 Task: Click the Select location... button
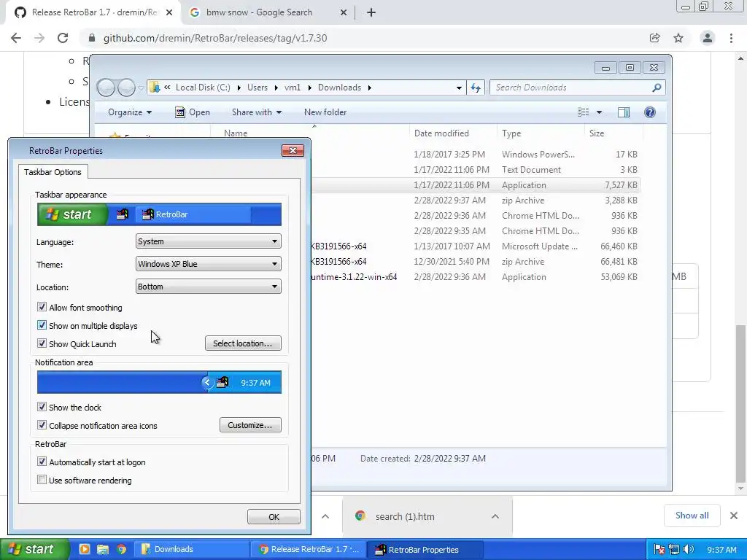coord(243,343)
